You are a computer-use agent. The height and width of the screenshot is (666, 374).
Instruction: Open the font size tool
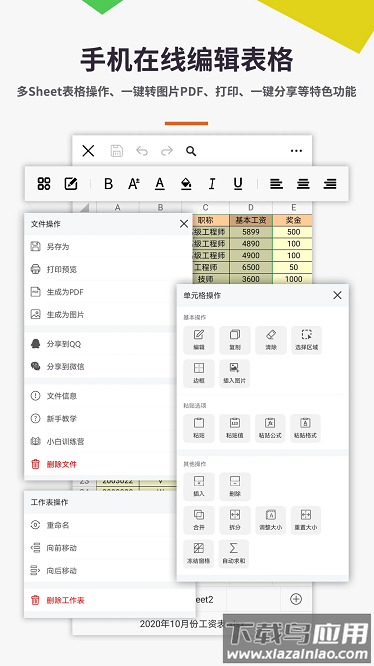click(134, 183)
